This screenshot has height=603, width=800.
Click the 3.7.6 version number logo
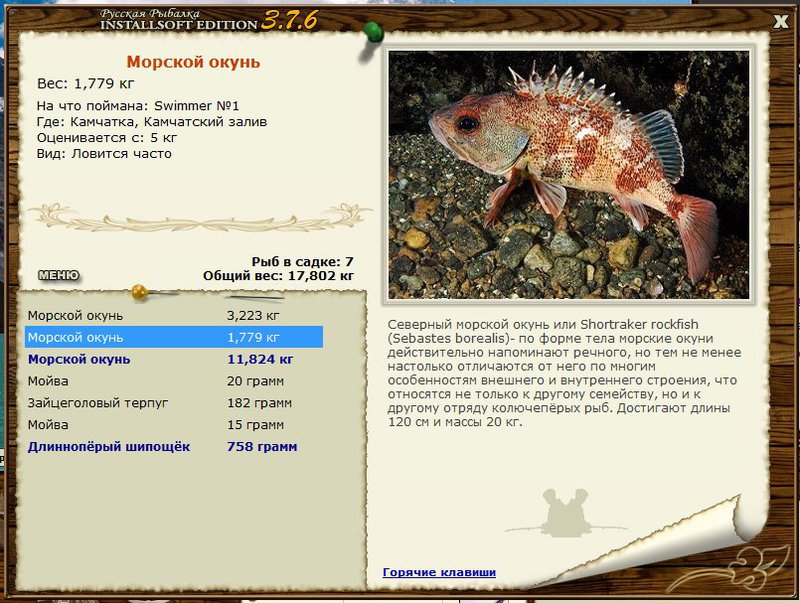(290, 20)
